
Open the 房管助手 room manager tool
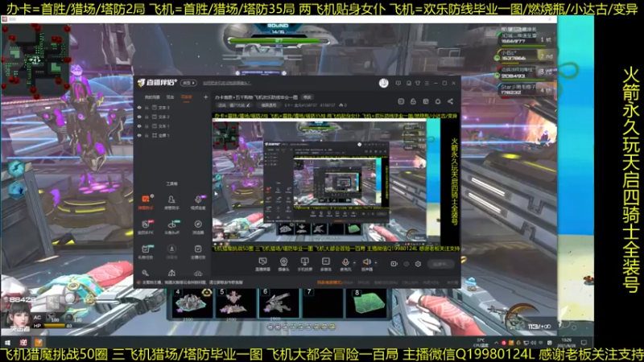coord(171,202)
